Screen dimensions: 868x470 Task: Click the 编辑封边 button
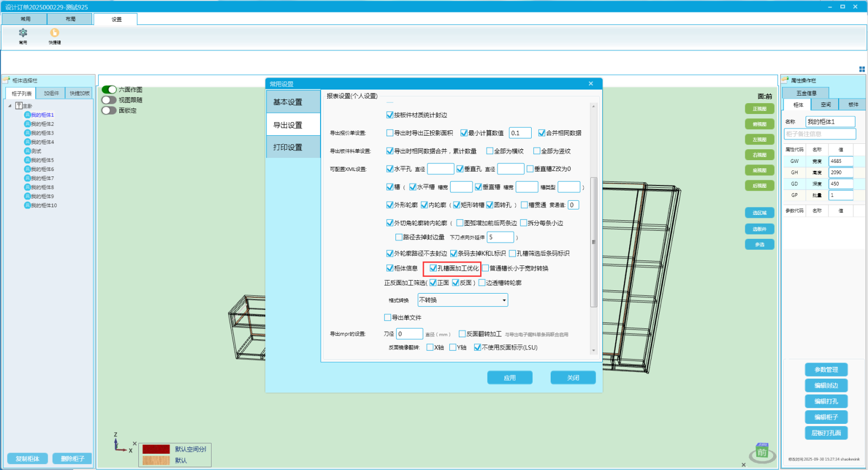826,385
